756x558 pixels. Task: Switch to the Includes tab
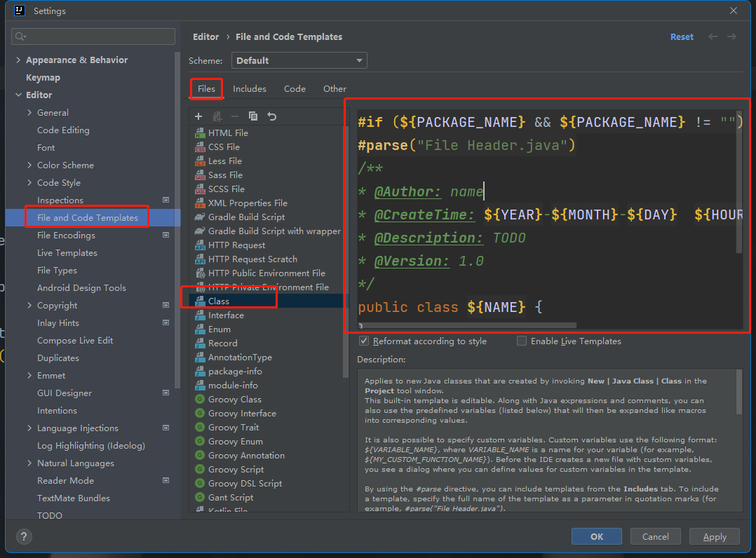[x=249, y=88]
